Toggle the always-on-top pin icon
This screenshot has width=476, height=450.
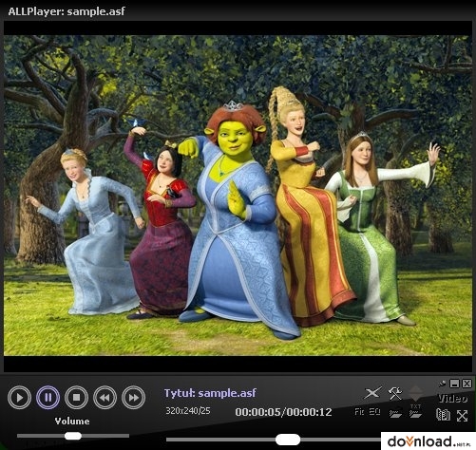pyautogui.click(x=442, y=384)
